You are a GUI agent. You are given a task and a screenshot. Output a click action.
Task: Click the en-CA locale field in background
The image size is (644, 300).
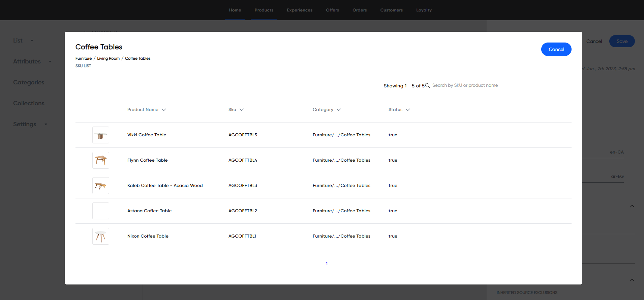click(603, 152)
